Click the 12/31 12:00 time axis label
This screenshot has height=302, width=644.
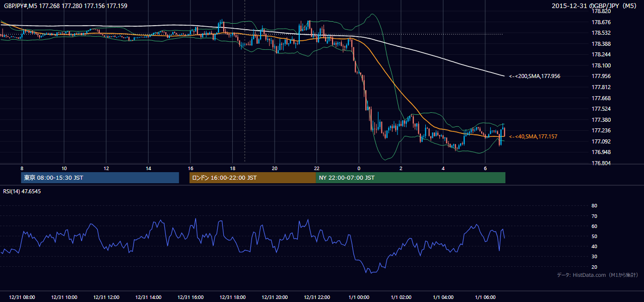pyautogui.click(x=106, y=297)
